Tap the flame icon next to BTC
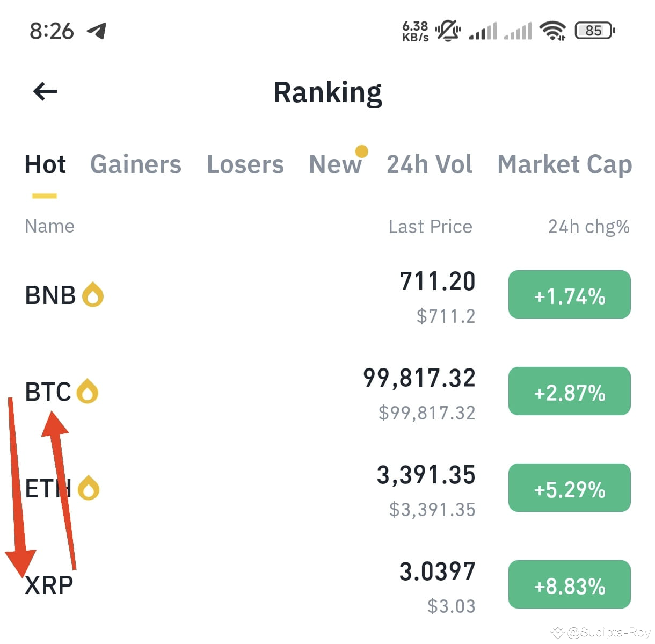The width and height of the screenshot is (655, 644). (x=88, y=391)
